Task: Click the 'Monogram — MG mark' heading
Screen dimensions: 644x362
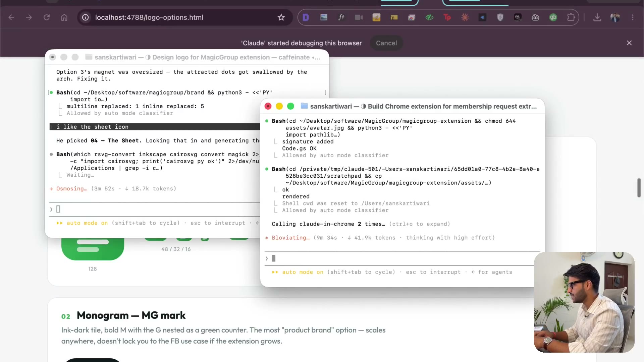Action: 131,315
